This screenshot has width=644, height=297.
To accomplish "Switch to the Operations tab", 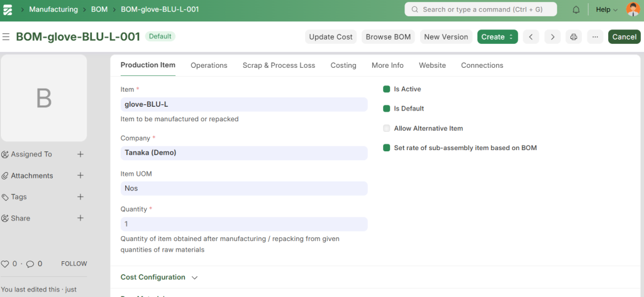I will click(x=209, y=65).
